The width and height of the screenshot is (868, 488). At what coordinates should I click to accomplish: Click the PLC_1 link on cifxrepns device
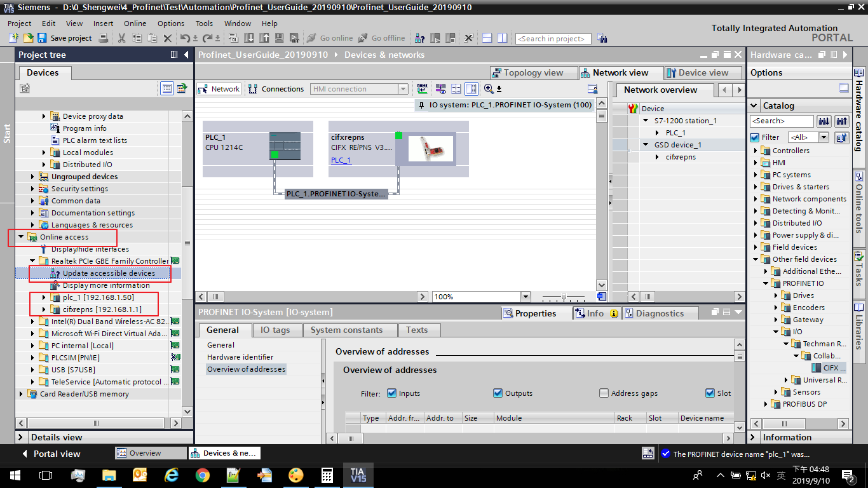tap(341, 160)
